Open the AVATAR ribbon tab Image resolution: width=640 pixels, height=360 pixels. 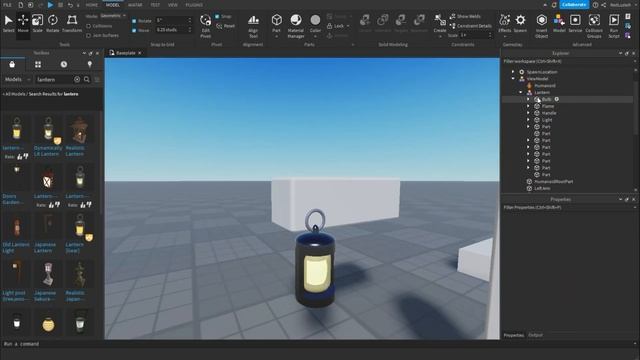pos(135,5)
